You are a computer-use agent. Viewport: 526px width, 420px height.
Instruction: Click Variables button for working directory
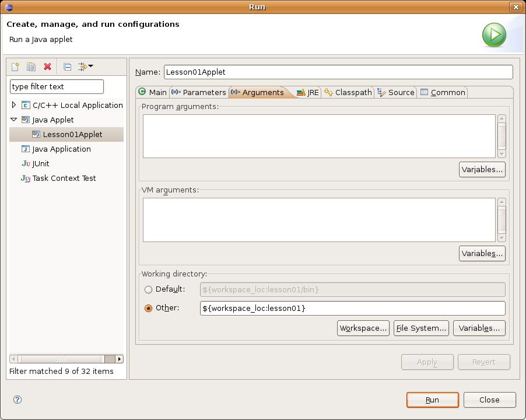pos(479,328)
